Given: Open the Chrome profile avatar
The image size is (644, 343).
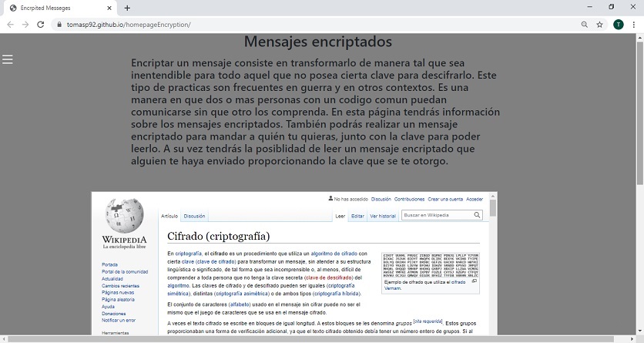Looking at the screenshot, I should 618,25.
